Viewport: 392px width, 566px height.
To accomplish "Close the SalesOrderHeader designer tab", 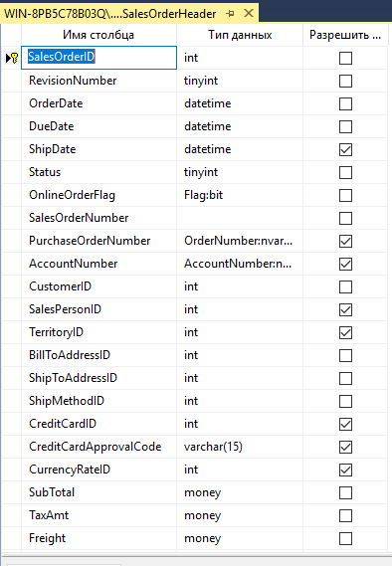I will click(x=249, y=13).
